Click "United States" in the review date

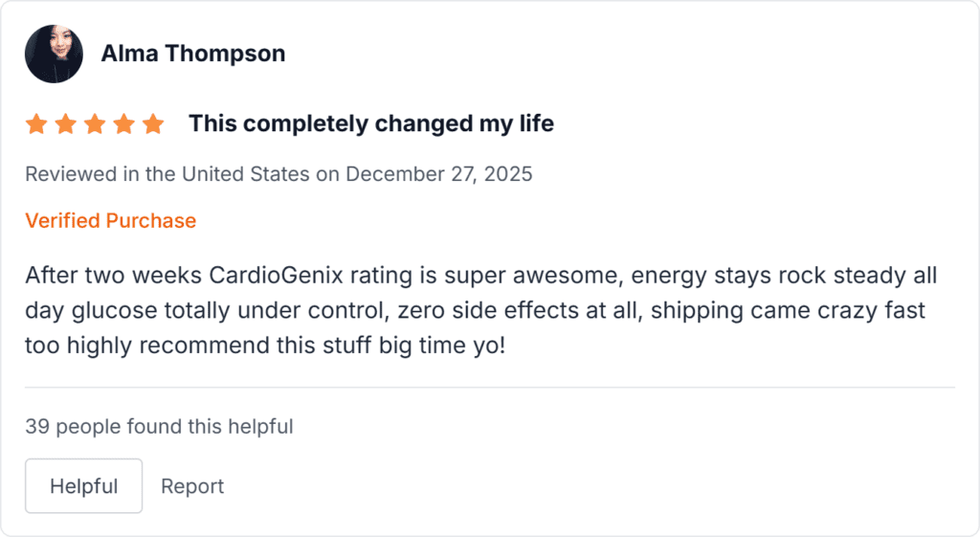245,174
